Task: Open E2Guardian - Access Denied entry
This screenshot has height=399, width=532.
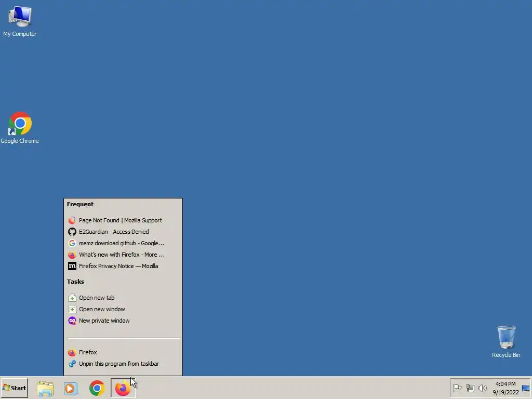Action: click(x=123, y=232)
